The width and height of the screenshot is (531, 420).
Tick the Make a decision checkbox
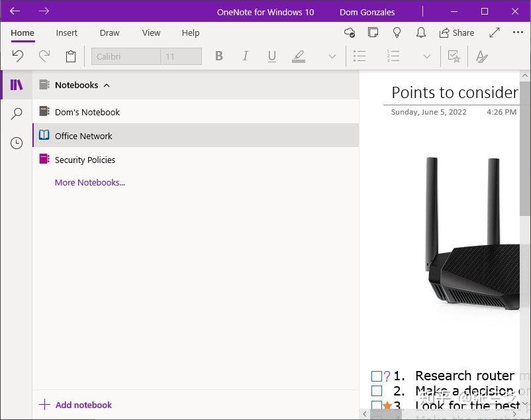375,391
